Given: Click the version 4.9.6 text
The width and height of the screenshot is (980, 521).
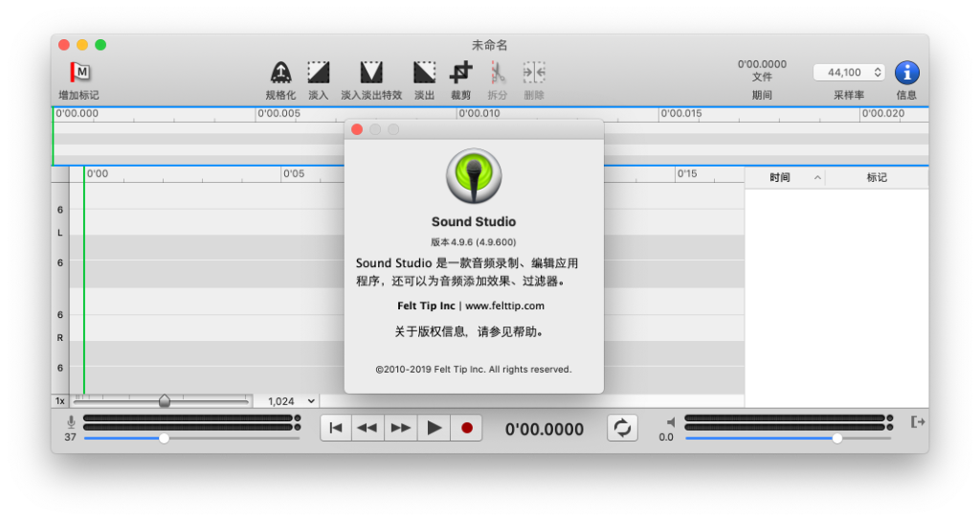Looking at the screenshot, I should [473, 242].
